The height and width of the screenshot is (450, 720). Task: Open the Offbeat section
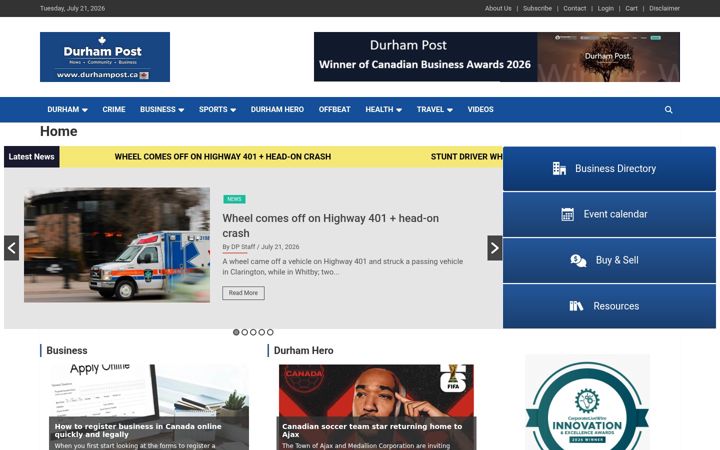[x=334, y=109]
